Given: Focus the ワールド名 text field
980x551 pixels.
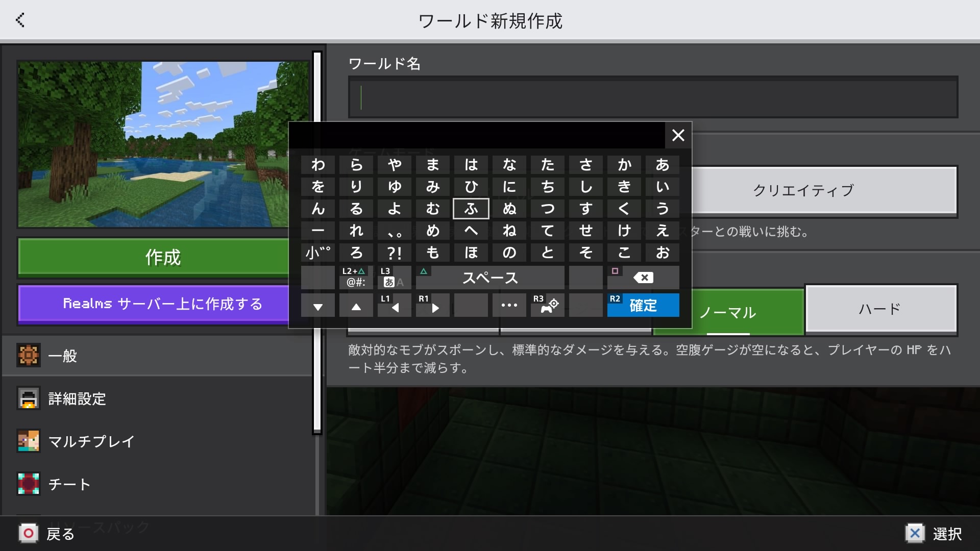Looking at the screenshot, I should click(653, 97).
